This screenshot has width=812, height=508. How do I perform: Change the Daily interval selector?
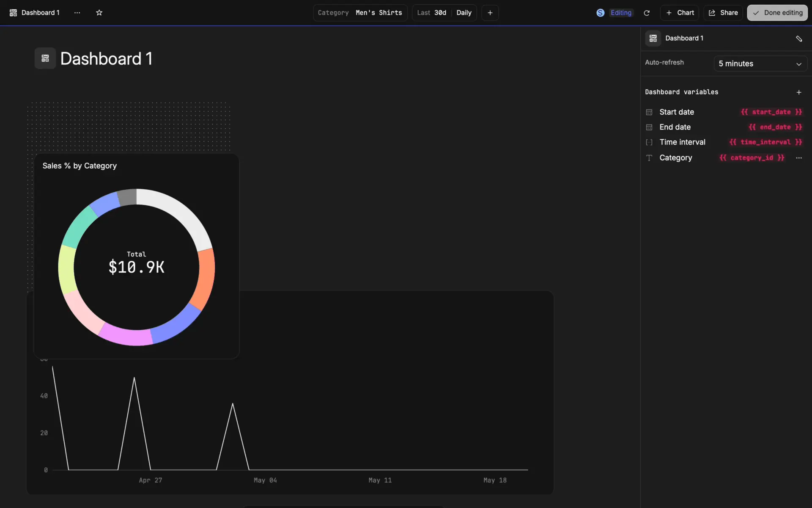point(464,13)
